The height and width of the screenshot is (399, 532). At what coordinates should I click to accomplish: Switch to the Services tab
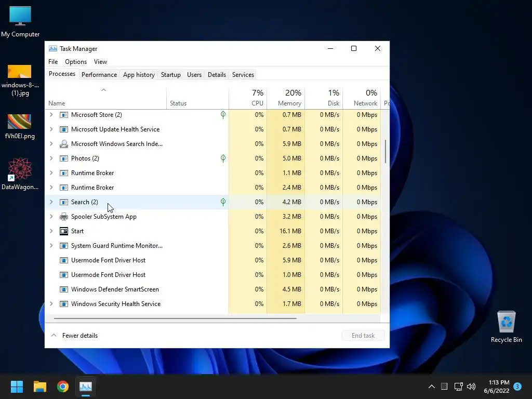243,75
